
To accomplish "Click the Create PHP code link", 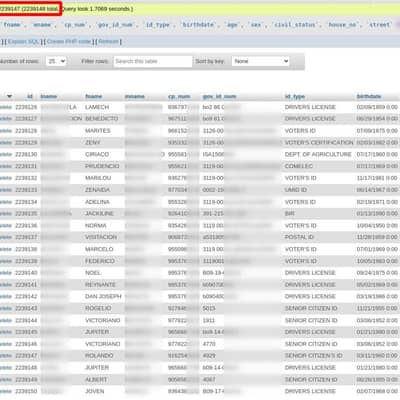I will click(x=69, y=42).
